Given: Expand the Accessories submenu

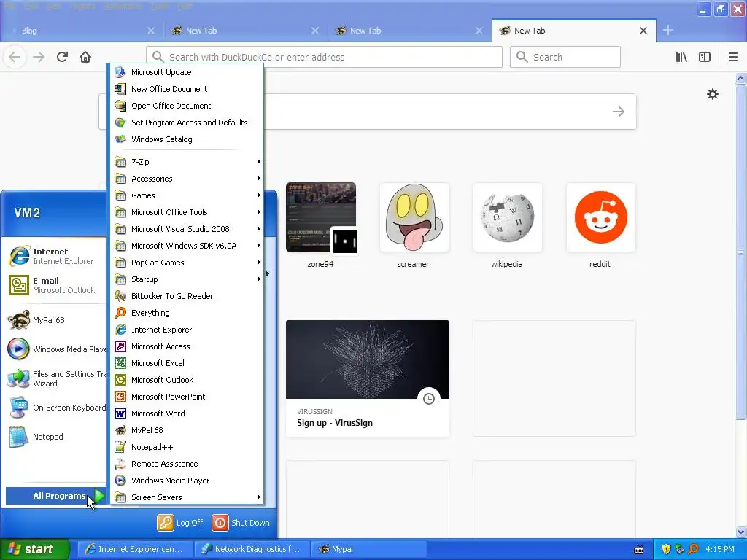Looking at the screenshot, I should (187, 179).
